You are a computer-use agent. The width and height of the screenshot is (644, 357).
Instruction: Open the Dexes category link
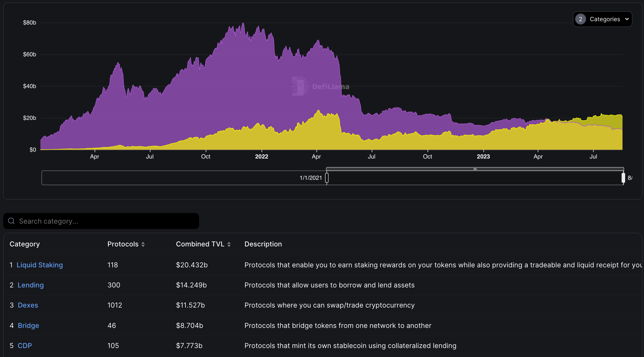[28, 305]
